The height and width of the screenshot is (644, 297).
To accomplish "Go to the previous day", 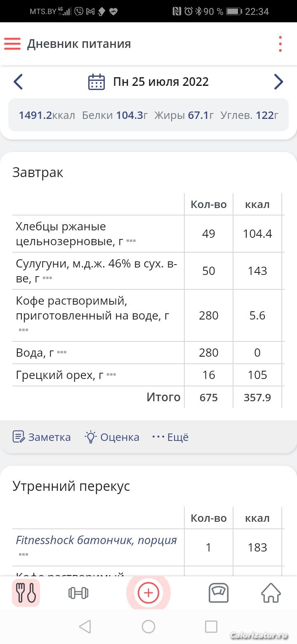I will click(x=18, y=82).
